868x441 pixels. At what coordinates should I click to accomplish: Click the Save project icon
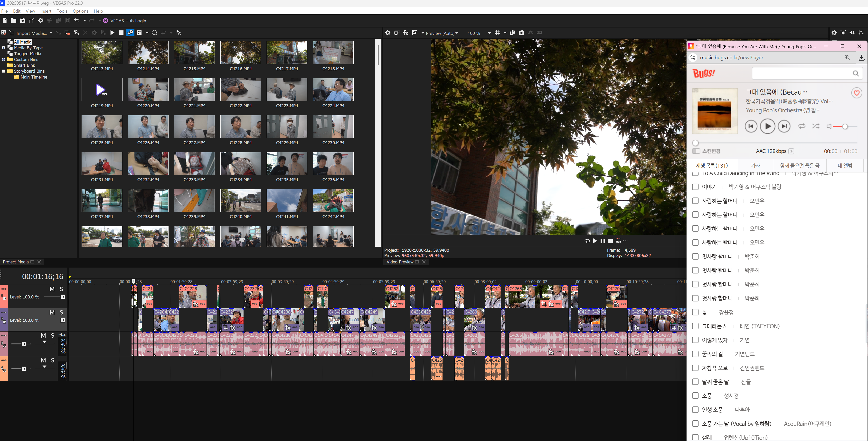coord(23,20)
